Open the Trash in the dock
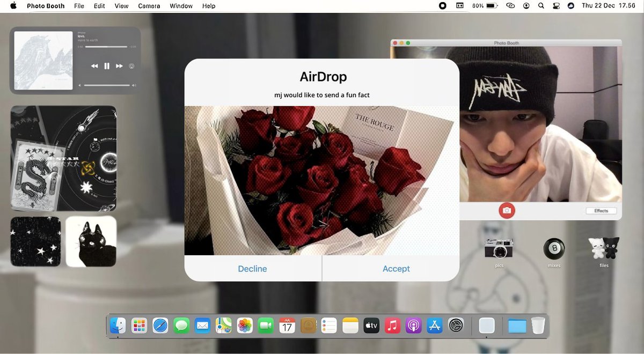This screenshot has width=644, height=354. (x=538, y=325)
